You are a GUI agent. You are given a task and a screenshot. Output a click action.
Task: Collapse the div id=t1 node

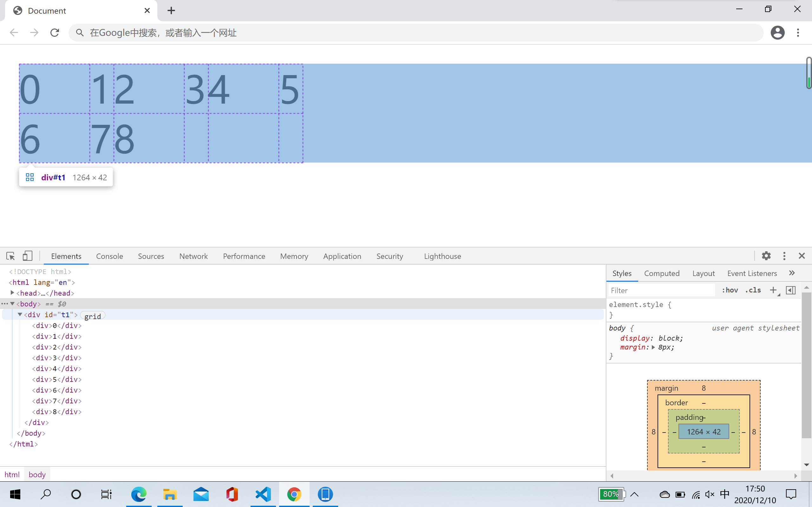(20, 315)
